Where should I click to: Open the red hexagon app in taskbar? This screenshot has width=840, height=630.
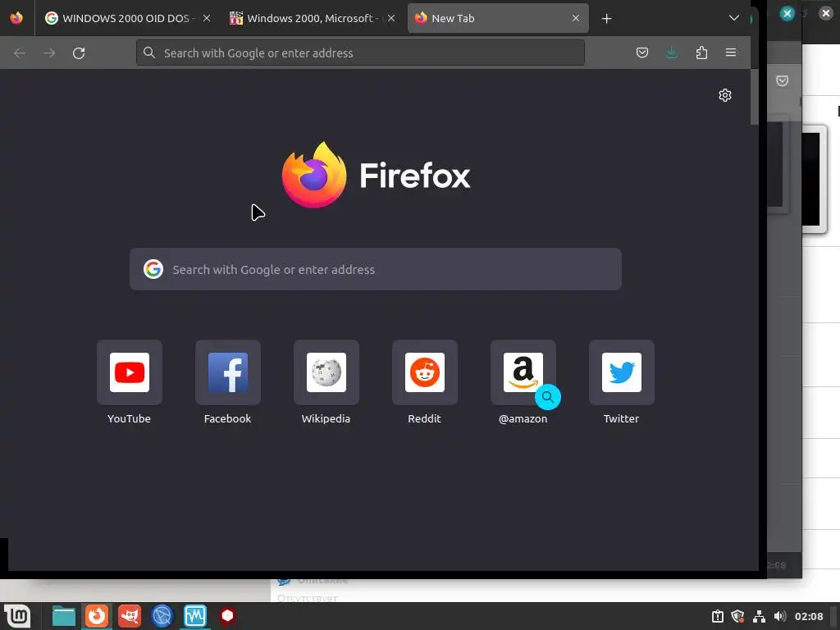(x=227, y=616)
